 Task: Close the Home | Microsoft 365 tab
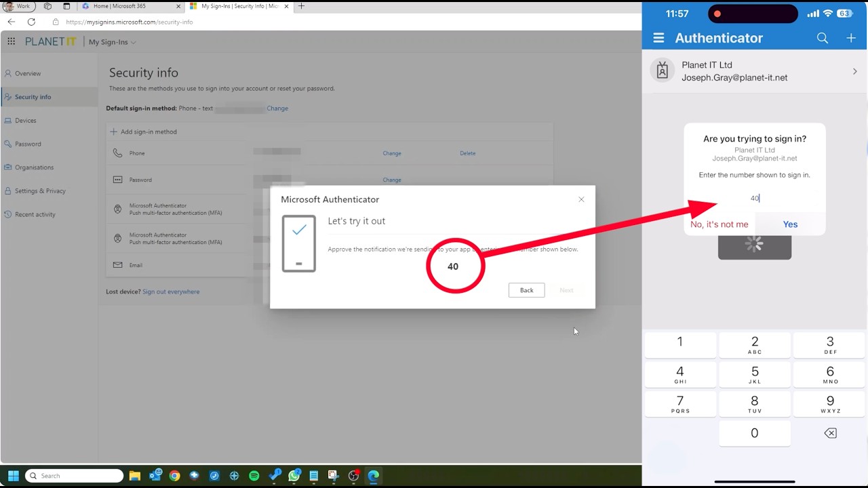click(178, 6)
